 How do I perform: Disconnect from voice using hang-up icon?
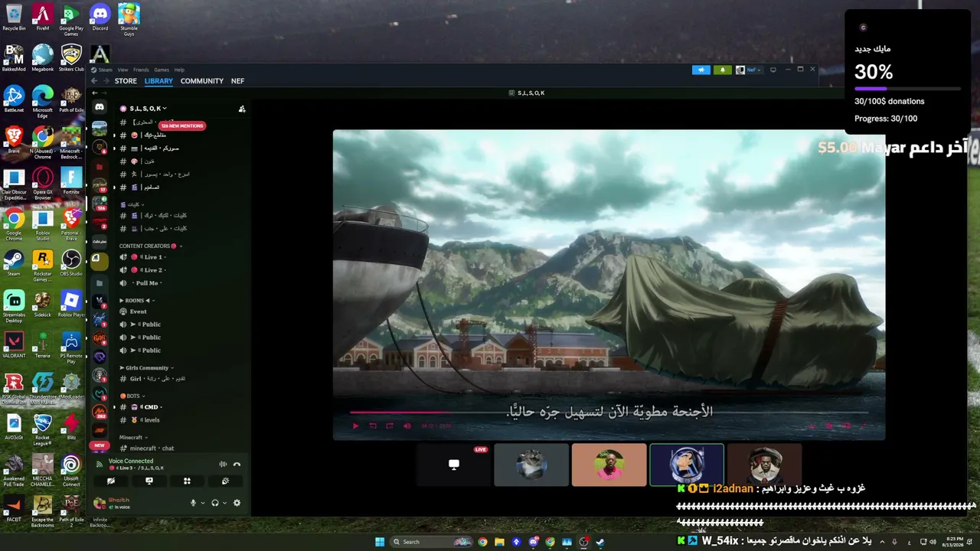[x=237, y=464]
